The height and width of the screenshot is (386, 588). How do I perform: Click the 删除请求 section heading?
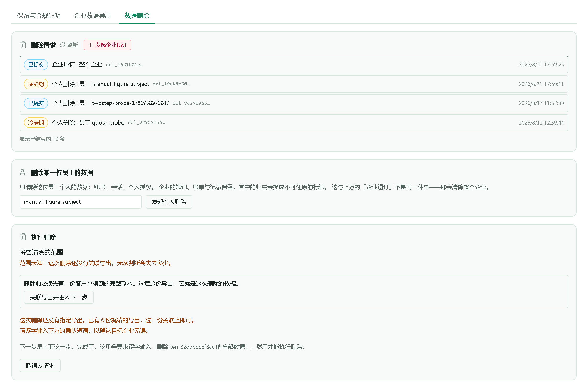click(43, 45)
